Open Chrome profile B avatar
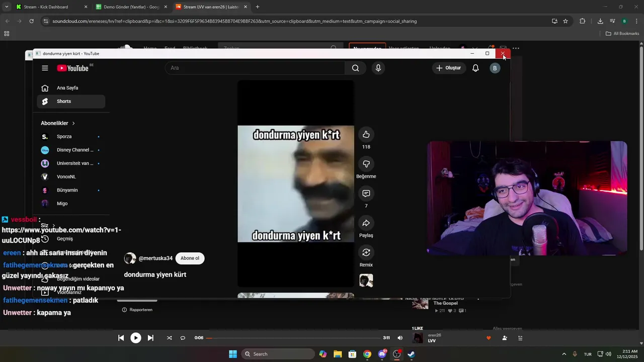The image size is (644, 362). (624, 21)
